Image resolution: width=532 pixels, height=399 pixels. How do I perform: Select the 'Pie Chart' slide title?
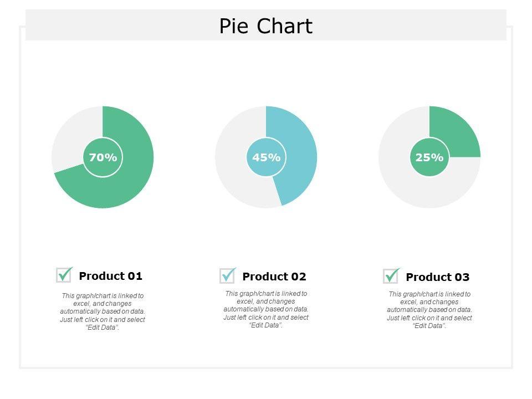(x=266, y=26)
